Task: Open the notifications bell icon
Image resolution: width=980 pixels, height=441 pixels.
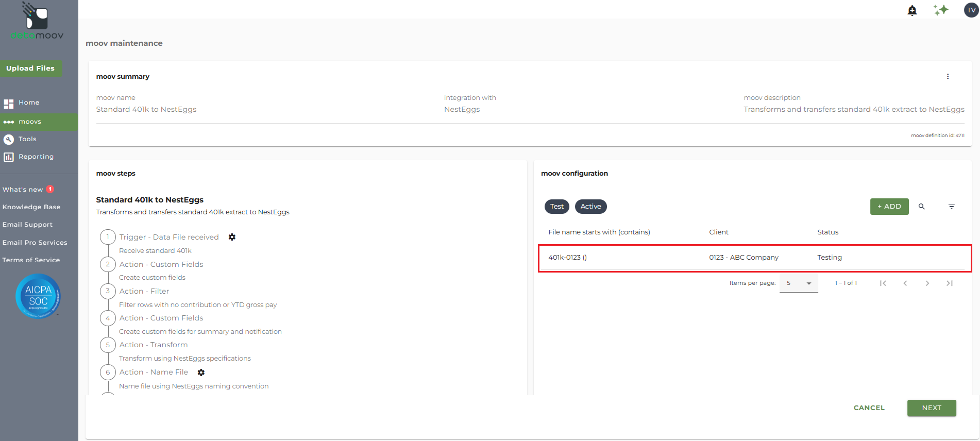Action: [912, 10]
